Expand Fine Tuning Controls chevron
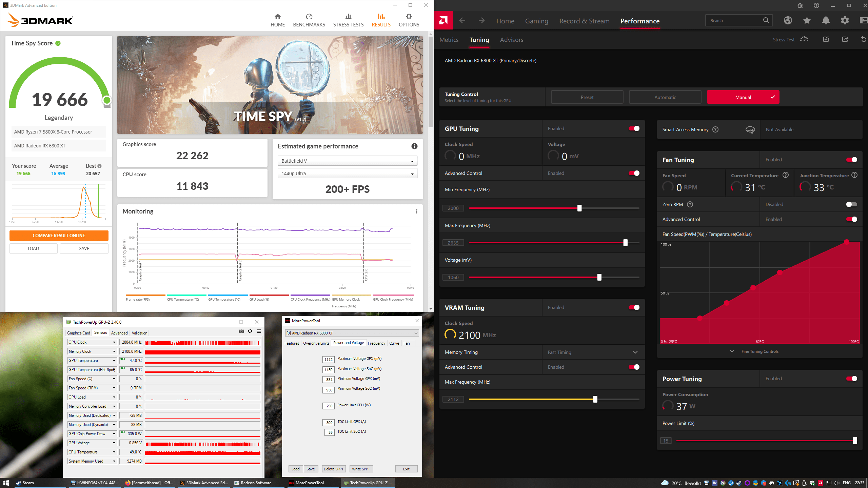Viewport: 868px width, 488px height. (732, 351)
